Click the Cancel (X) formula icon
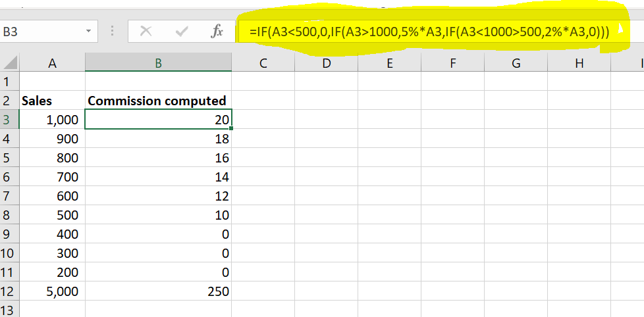The width and height of the screenshot is (644, 317). [146, 31]
